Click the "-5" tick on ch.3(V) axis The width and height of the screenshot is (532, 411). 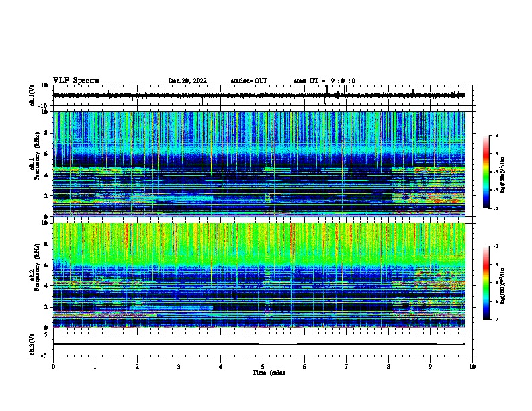tap(45, 355)
